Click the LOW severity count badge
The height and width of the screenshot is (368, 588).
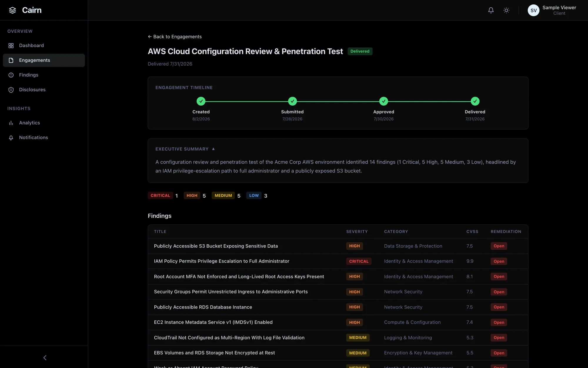(x=254, y=195)
